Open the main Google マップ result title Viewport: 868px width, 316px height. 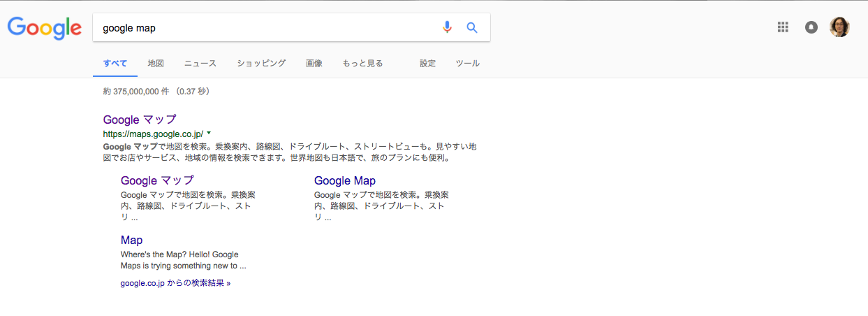point(140,120)
